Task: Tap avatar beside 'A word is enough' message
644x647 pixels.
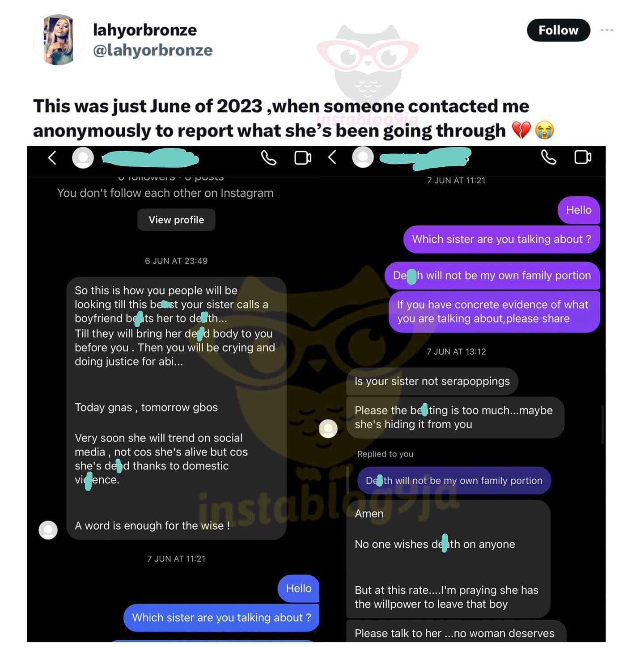Action: tap(48, 530)
